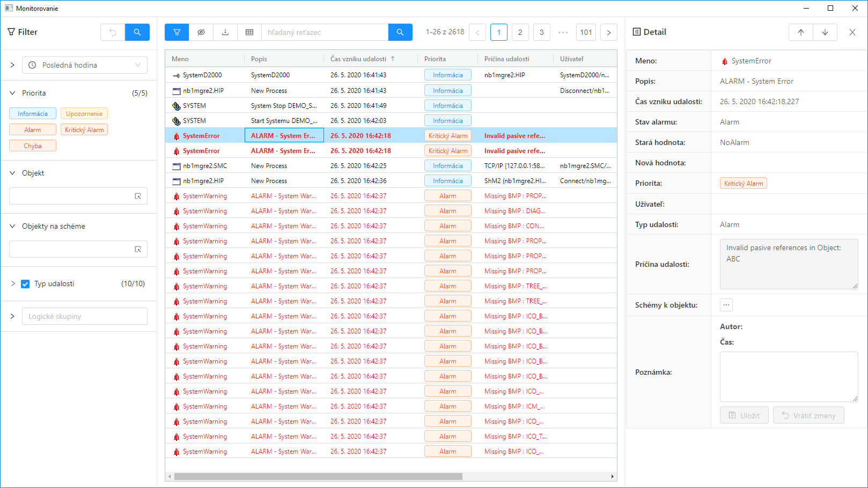The height and width of the screenshot is (488, 868).
Task: Collapse the Priorita filter section
Action: point(12,93)
